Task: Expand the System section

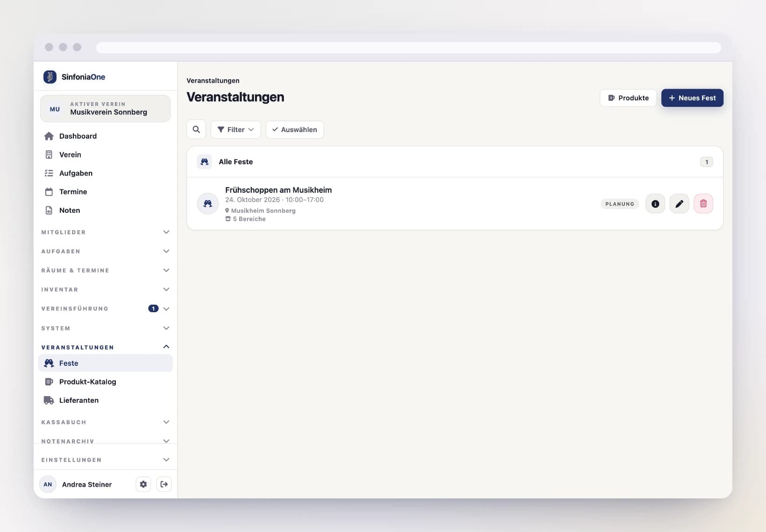Action: (105, 329)
